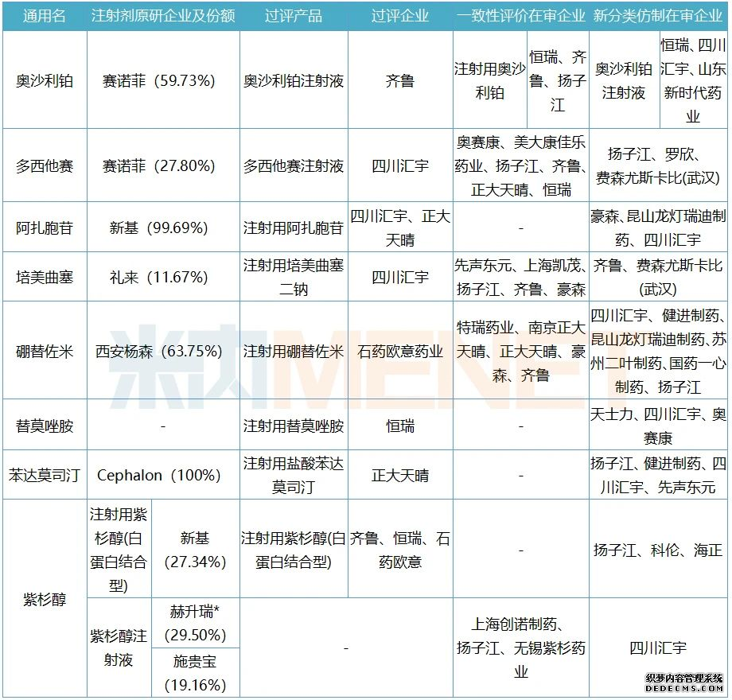Select the 四川汇宇 cell in 紫杉醇注射液 row
This screenshot has width=732, height=700.
(x=658, y=647)
